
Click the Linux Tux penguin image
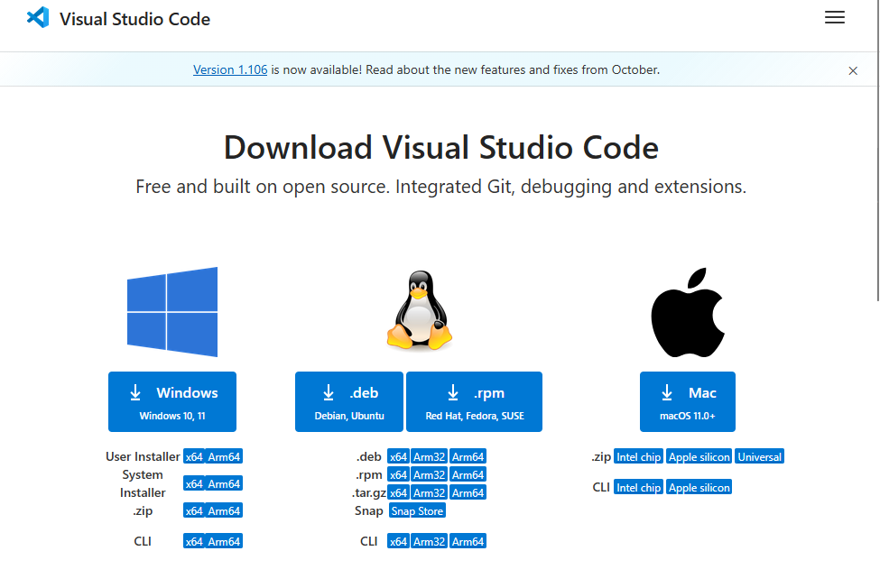[x=419, y=313]
